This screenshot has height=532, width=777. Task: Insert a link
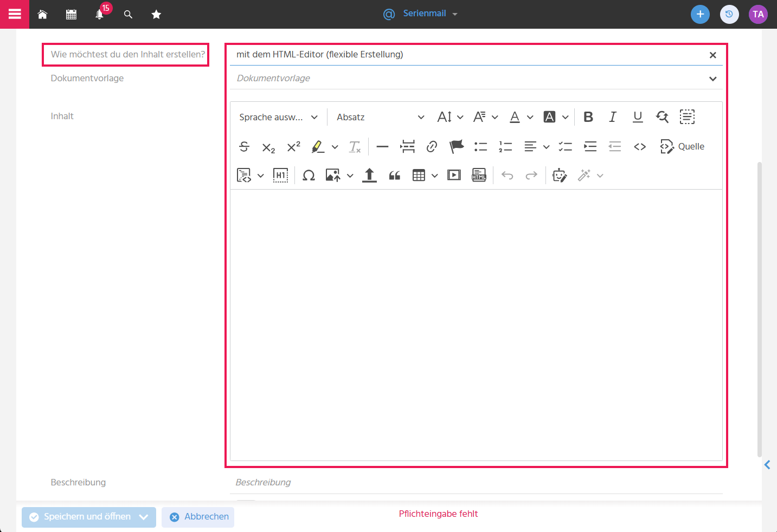coord(432,146)
